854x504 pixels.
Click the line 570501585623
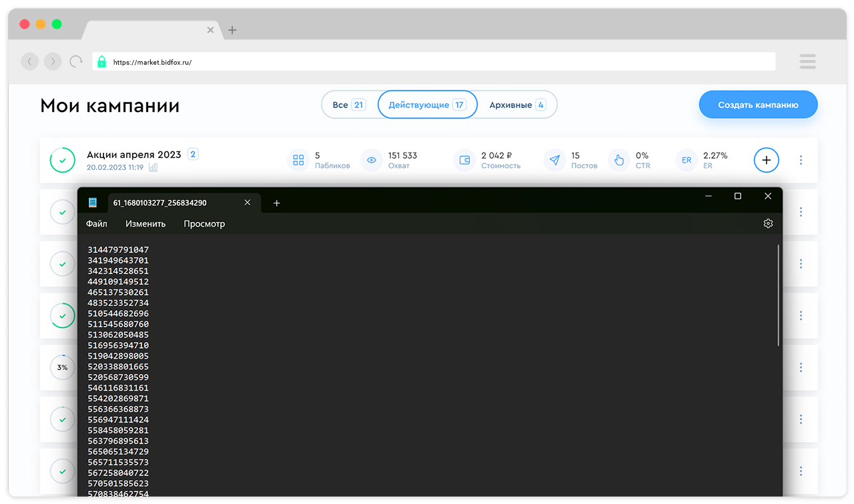coord(118,483)
